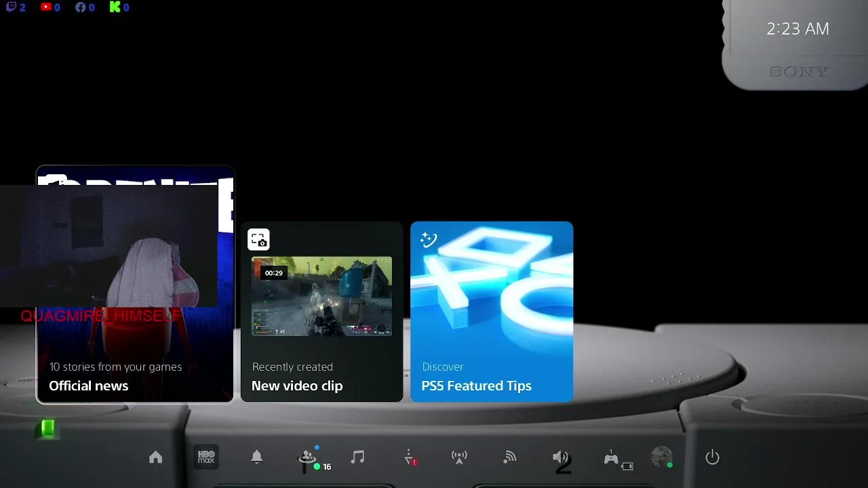The height and width of the screenshot is (488, 868).
Task: Open Accessories controller icon
Action: pyautogui.click(x=612, y=458)
